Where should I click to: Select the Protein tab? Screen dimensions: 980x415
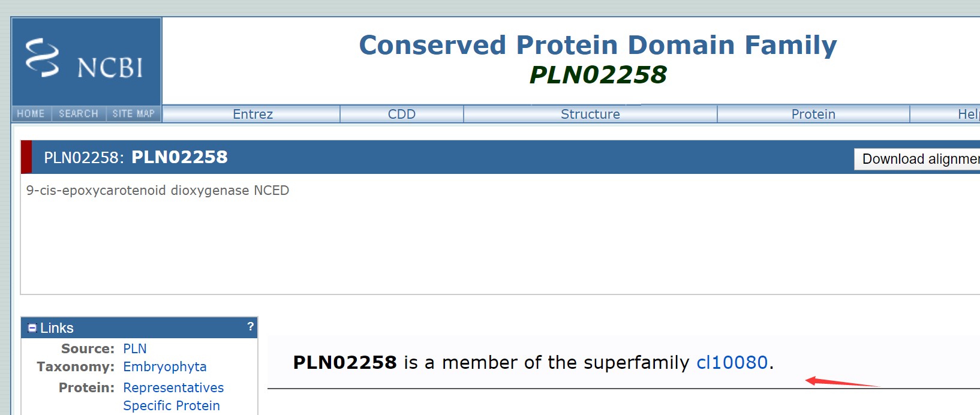coord(813,114)
